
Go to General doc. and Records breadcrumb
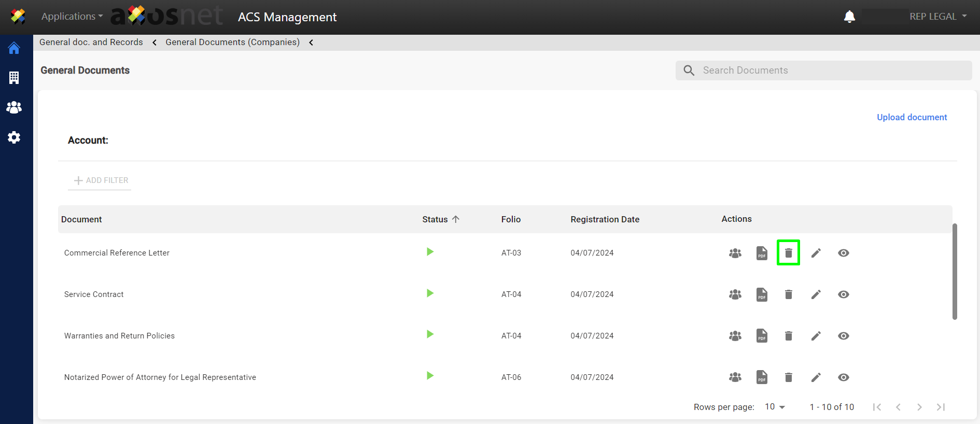[x=91, y=43]
